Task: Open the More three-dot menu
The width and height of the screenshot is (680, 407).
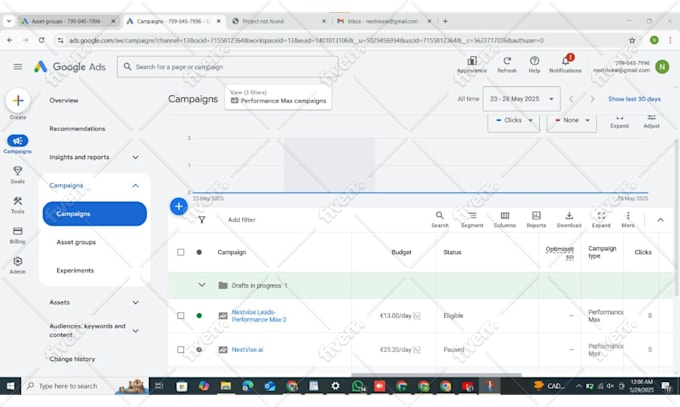Action: (x=628, y=215)
